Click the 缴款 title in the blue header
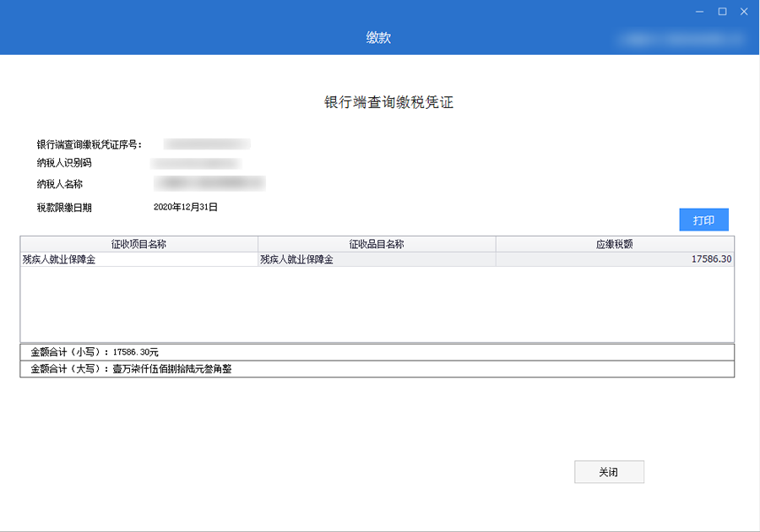 [378, 38]
